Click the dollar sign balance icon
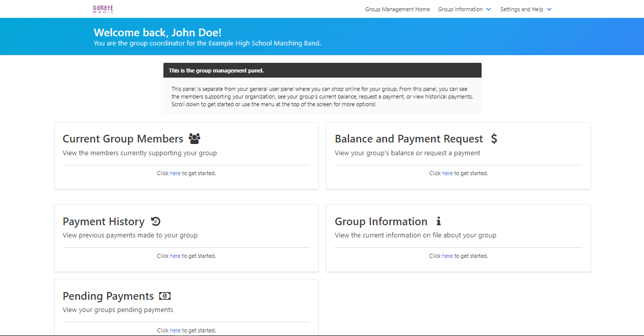Image resolution: width=644 pixels, height=336 pixels. click(493, 138)
